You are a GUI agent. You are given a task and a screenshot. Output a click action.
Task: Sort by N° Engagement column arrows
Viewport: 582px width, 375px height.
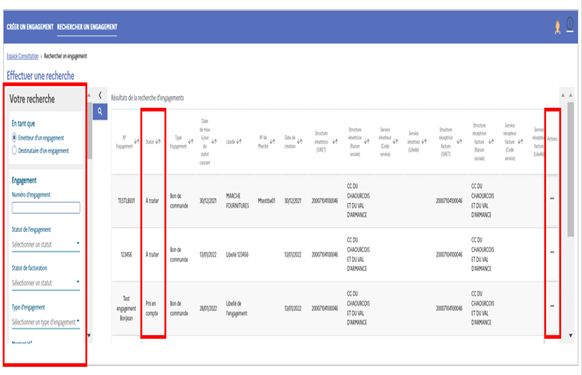137,141
